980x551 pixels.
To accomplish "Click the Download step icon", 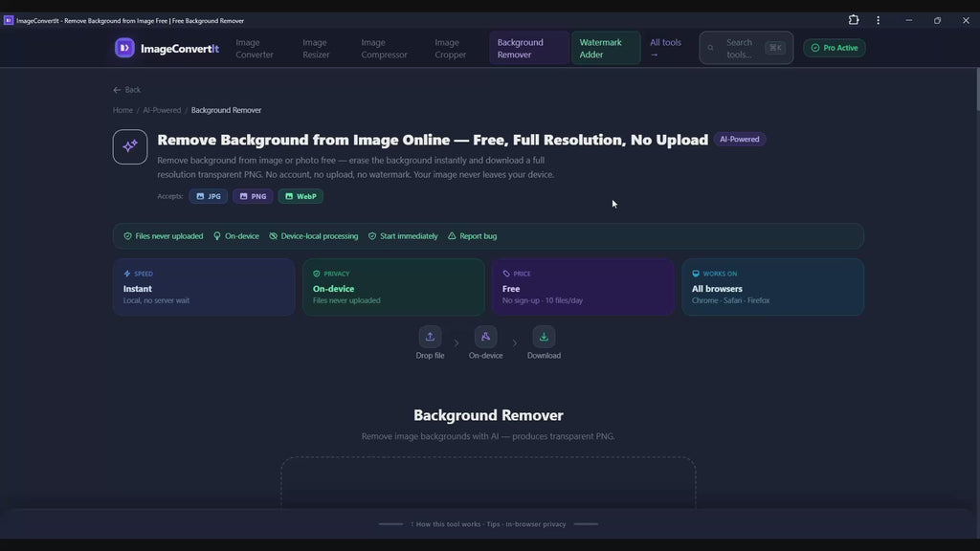I will 544,337.
